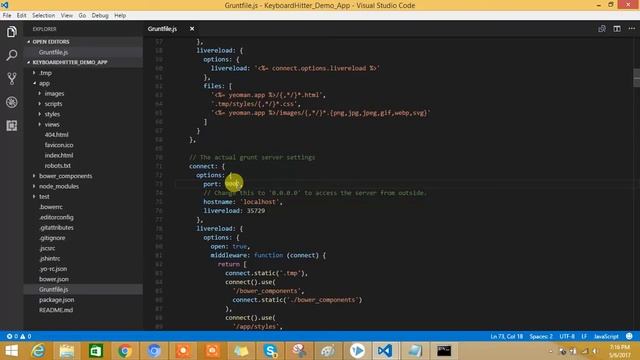Click the feedback smiley in status bar
Image resolution: width=640 pixels, height=360 pixels.
[629, 336]
